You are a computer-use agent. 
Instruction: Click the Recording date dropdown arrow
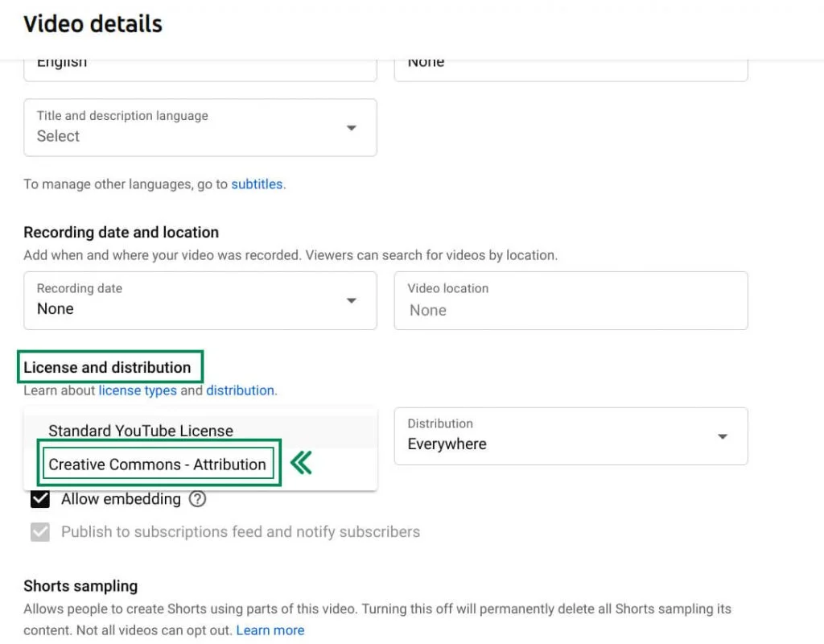pyautogui.click(x=352, y=301)
